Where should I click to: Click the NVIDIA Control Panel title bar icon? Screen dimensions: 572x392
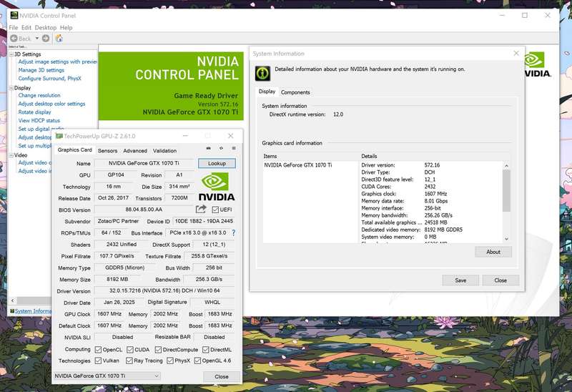click(x=14, y=15)
